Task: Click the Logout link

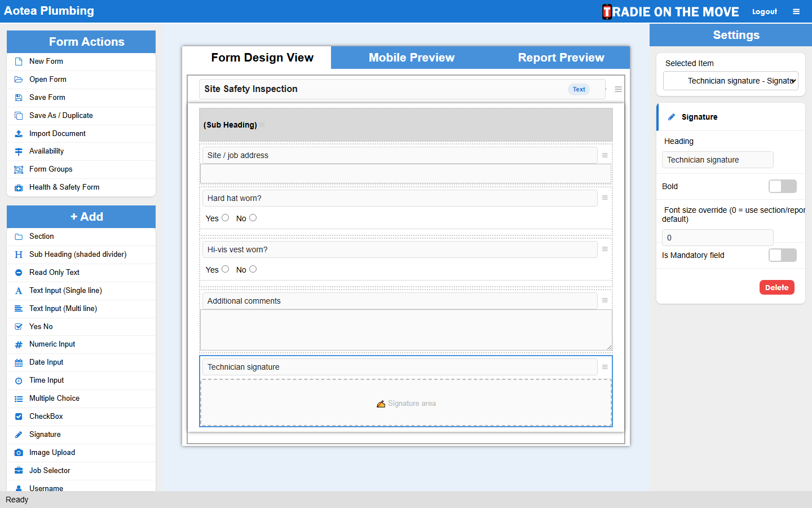Action: (765, 11)
